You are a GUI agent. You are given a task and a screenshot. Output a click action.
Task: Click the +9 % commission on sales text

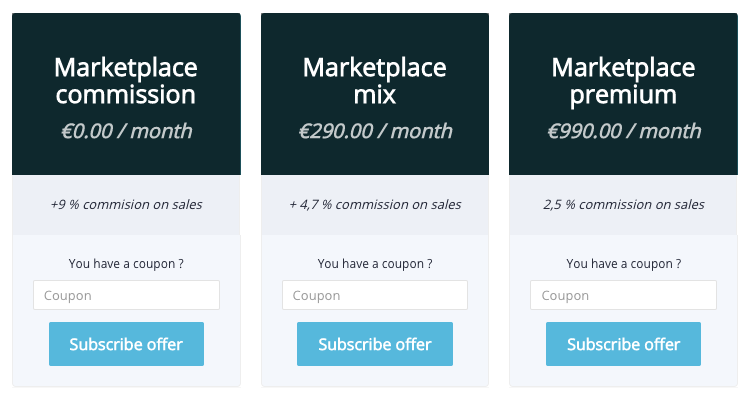(x=126, y=204)
